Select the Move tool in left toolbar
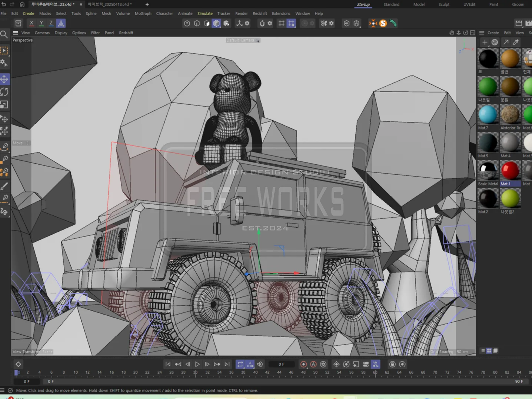 point(4,79)
